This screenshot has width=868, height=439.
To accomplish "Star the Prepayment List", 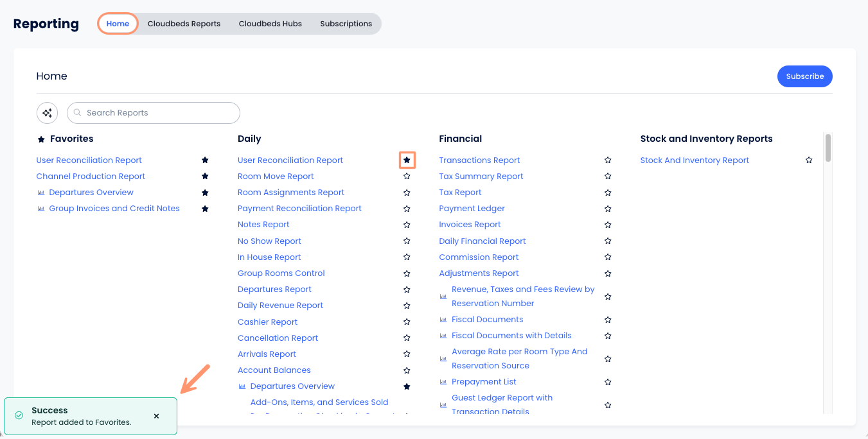I will point(608,382).
